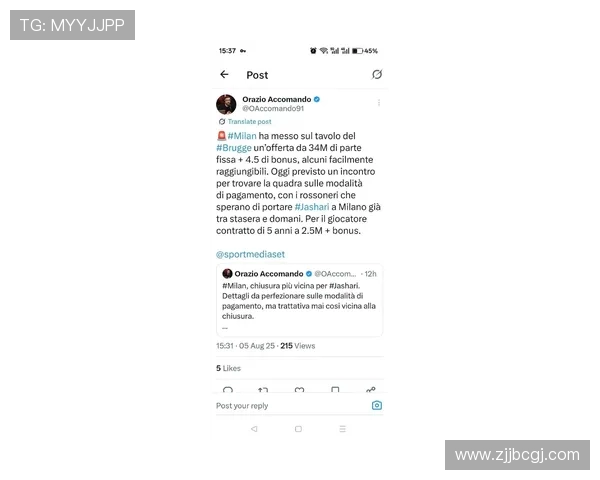Open the #Milan hashtag

[242, 136]
